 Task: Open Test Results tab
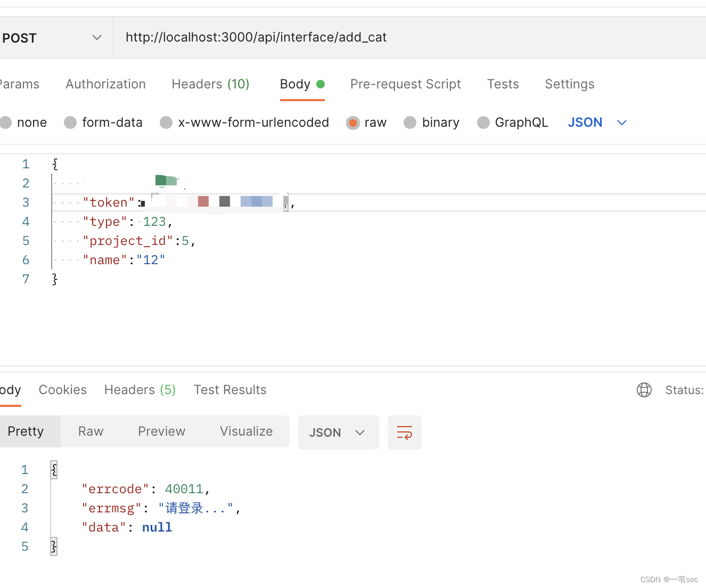[230, 390]
